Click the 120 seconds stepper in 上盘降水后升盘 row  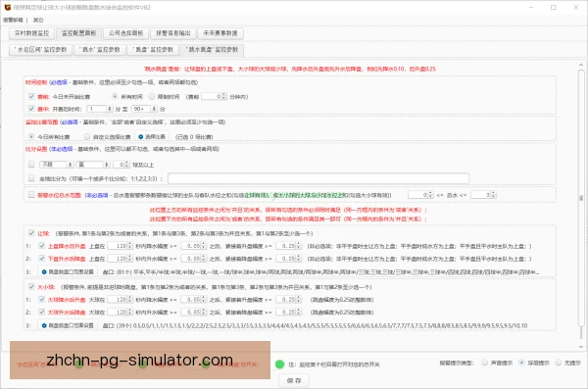pyautogui.click(x=120, y=246)
